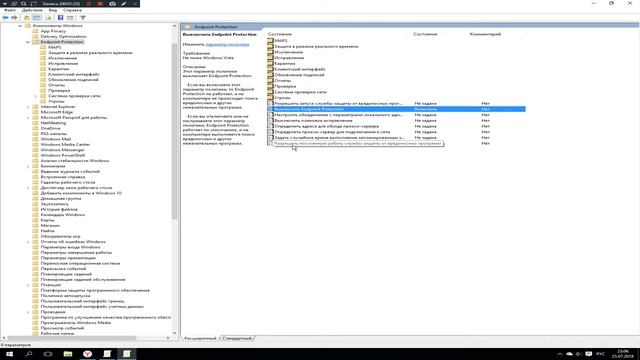
Task: Click the policy icon of 'Выключить плановое исправление'
Action: 270,120
